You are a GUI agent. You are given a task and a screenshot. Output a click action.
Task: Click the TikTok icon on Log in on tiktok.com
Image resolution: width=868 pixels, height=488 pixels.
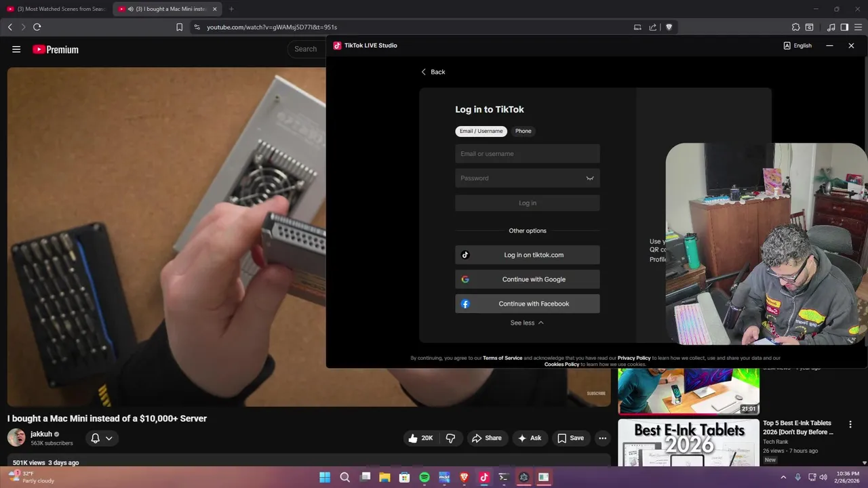tap(465, 255)
